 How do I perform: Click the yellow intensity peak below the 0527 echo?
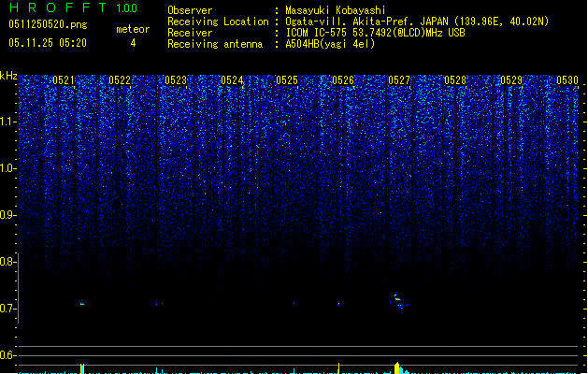(x=397, y=367)
